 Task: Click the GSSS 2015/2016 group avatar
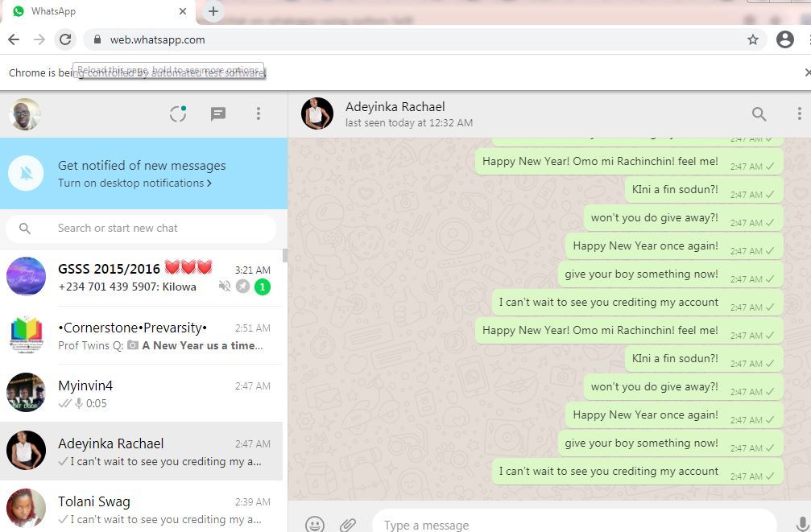(x=26, y=277)
